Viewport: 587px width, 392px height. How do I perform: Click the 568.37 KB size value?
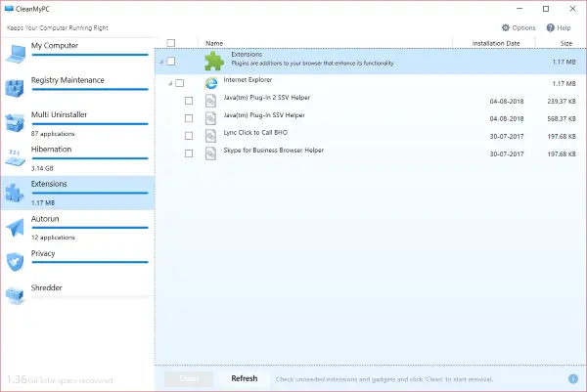point(562,118)
